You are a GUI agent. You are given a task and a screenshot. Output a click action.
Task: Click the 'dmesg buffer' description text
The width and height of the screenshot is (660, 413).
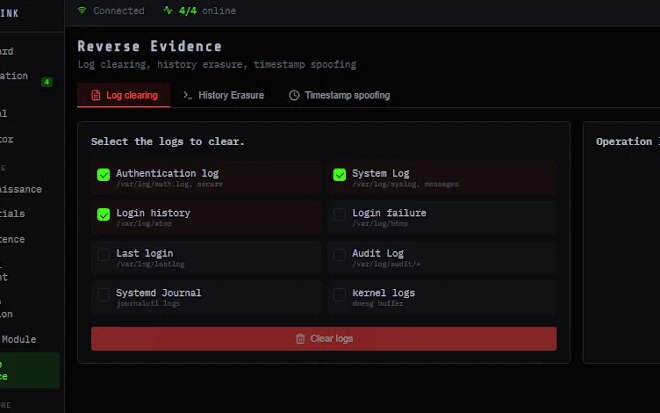pyautogui.click(x=378, y=304)
